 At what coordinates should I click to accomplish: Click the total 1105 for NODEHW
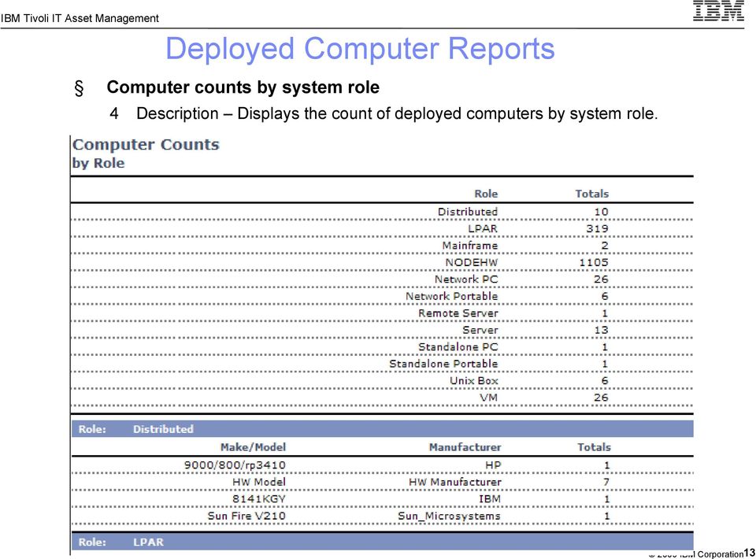click(594, 263)
